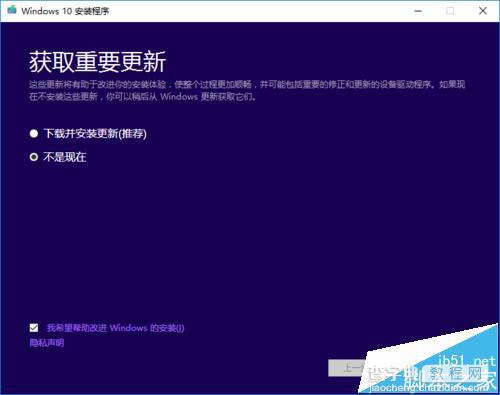Click the "Windows 10 安装程序" title text

(x=65, y=11)
